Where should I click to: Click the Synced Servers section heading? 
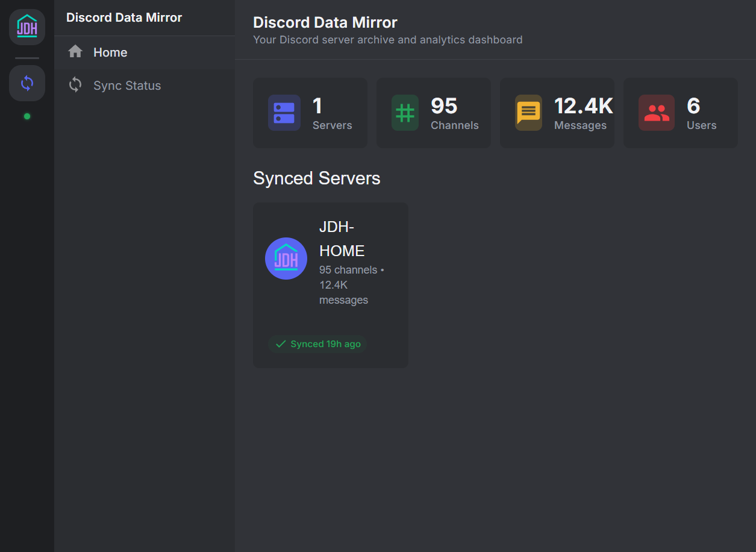tap(317, 178)
